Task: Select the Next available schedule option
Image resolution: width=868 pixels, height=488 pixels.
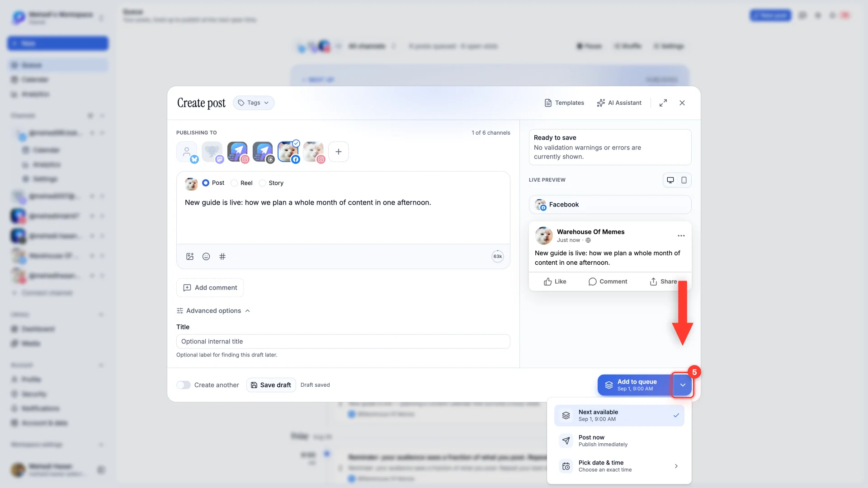Action: pyautogui.click(x=619, y=415)
